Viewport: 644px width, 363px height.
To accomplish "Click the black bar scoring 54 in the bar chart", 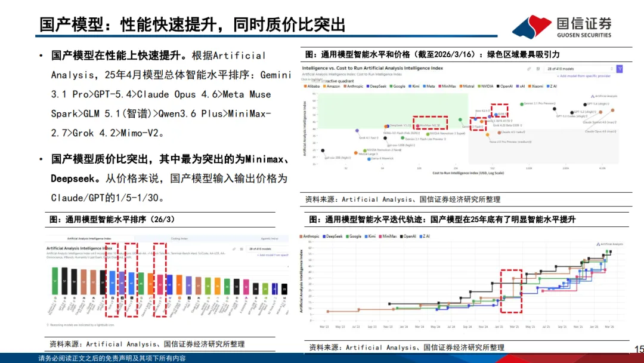I will [x=74, y=282].
